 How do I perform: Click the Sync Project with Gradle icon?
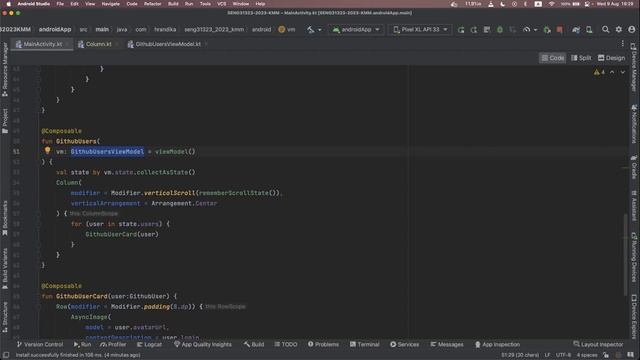576,29
